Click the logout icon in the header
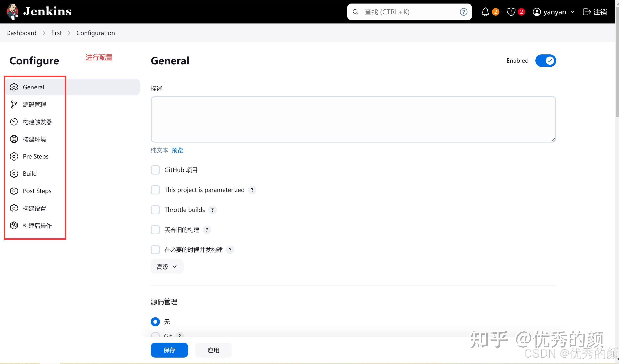The height and width of the screenshot is (364, 619). (587, 12)
